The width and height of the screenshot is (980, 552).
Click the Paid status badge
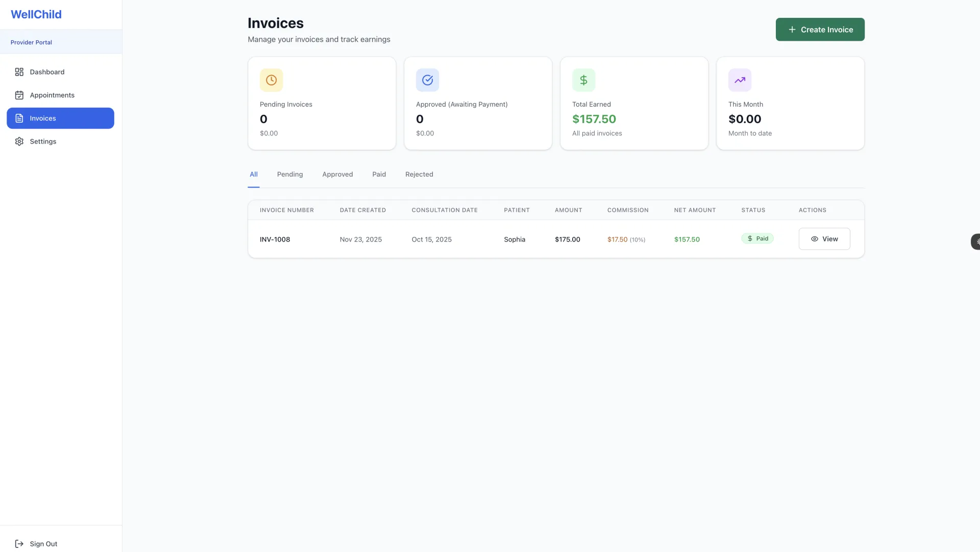[757, 238]
